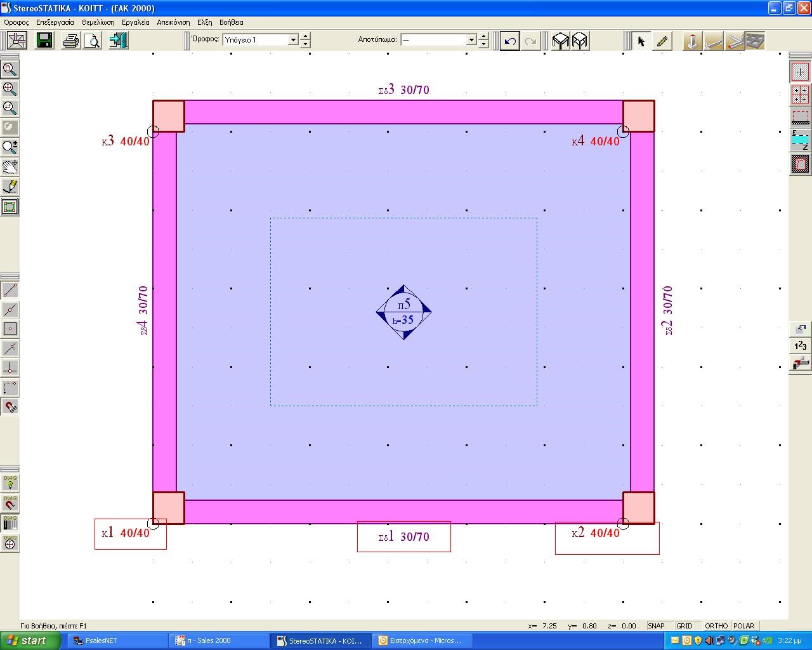Open the Επεξεργασία menu

coord(55,22)
